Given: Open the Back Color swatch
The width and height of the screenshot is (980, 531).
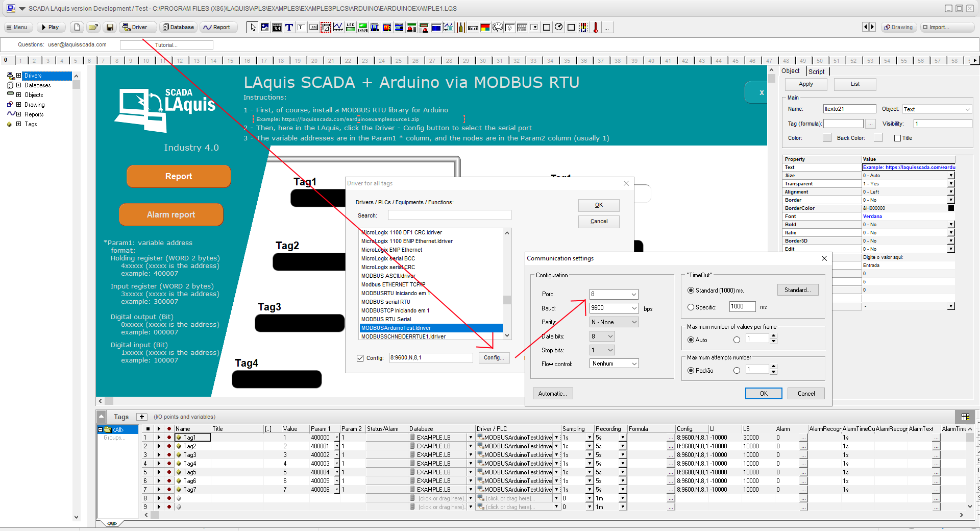Looking at the screenshot, I should [878, 138].
